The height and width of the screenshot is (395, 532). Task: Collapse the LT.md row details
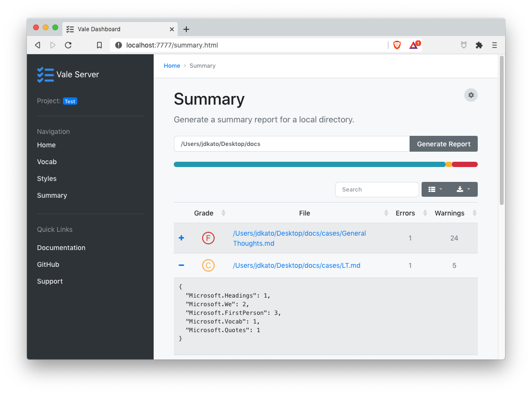pyautogui.click(x=181, y=265)
